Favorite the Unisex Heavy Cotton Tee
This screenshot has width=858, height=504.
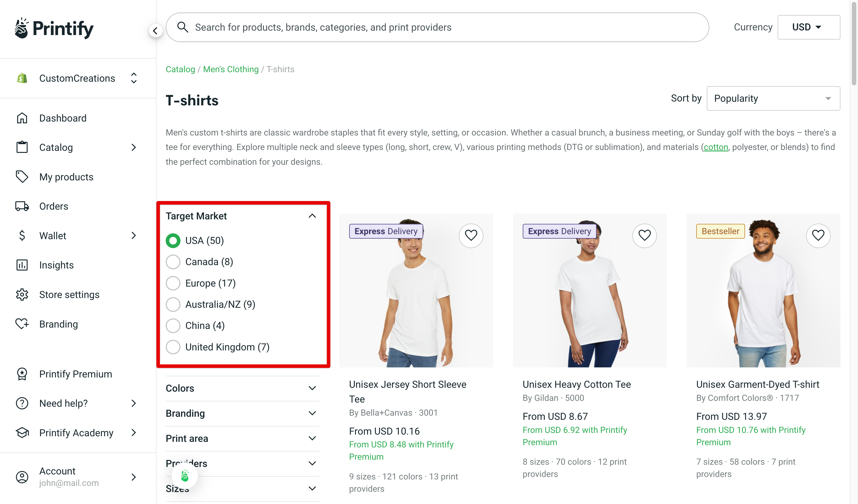645,235
